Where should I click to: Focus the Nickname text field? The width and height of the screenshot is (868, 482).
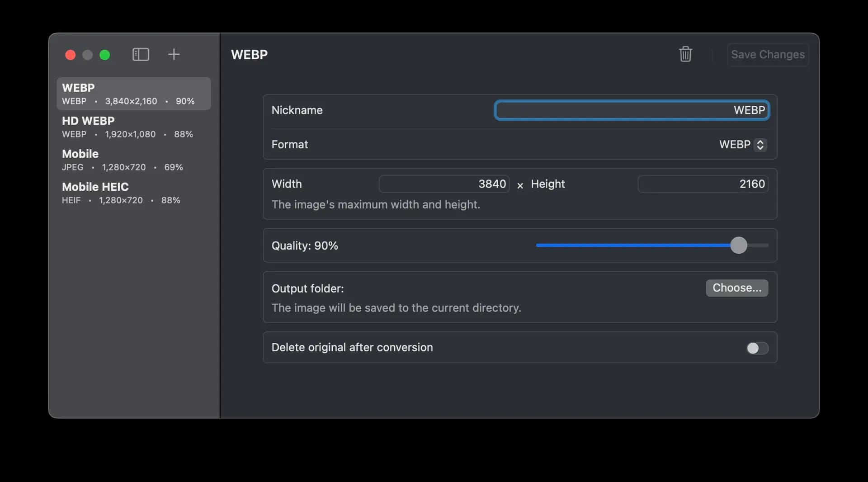[x=632, y=110]
